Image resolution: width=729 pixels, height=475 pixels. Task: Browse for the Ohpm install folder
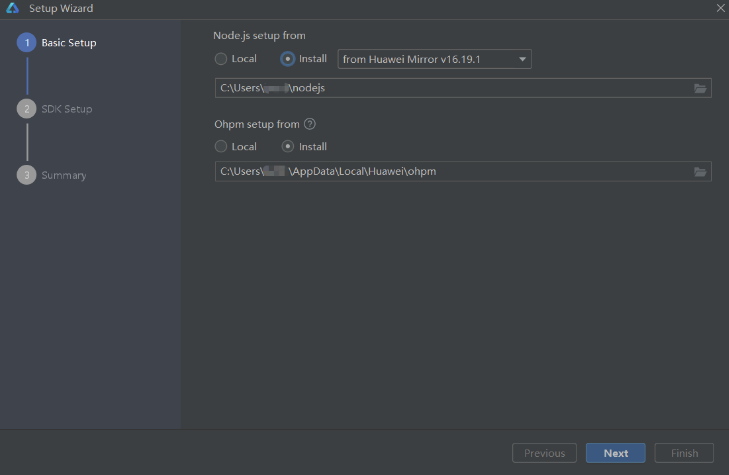pos(700,172)
